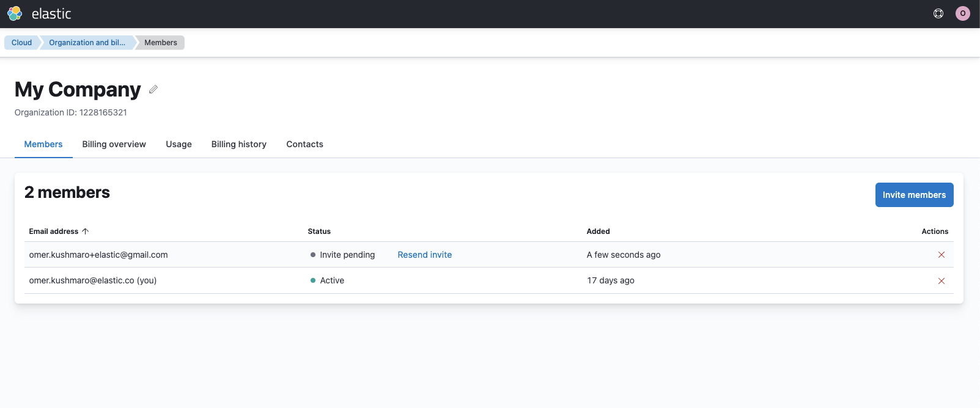This screenshot has width=980, height=408.
Task: Select omer.kushmaro+elastic@gmail.com email cell
Action: click(98, 255)
